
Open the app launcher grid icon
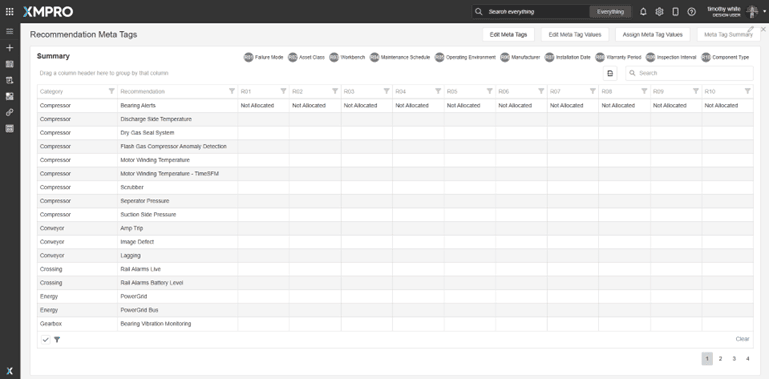coord(9,11)
